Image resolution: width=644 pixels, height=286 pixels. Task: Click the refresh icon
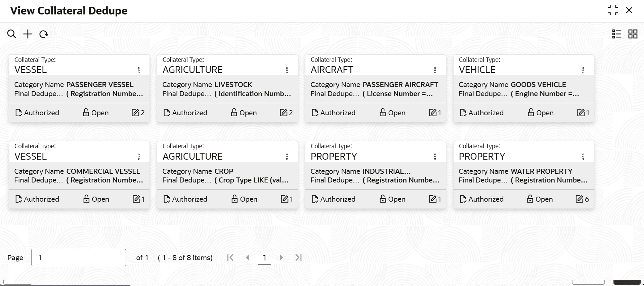coord(44,34)
